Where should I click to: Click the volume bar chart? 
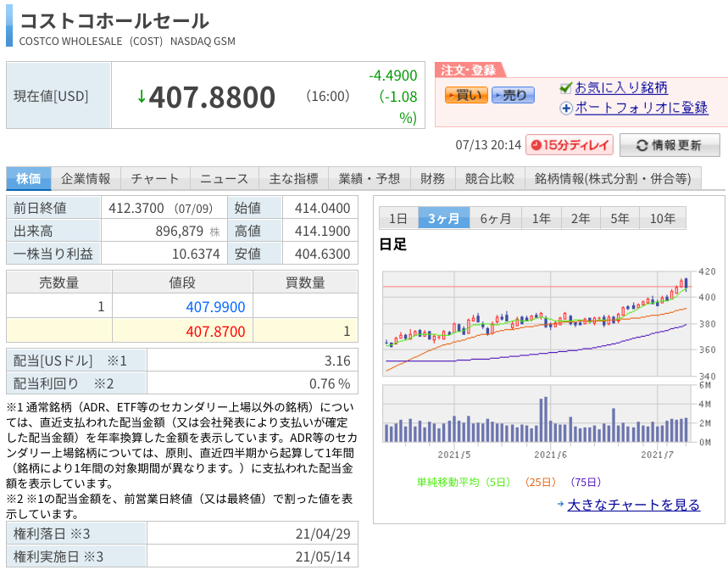point(538,413)
